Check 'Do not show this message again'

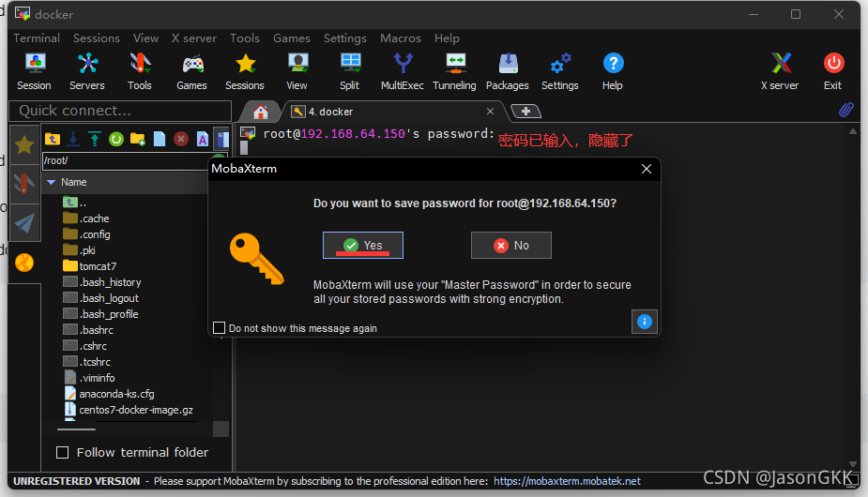coord(220,328)
